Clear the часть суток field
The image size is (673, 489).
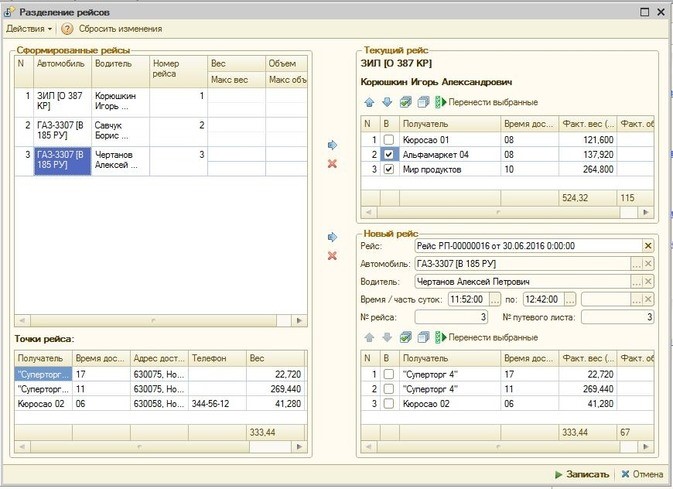pos(648,299)
